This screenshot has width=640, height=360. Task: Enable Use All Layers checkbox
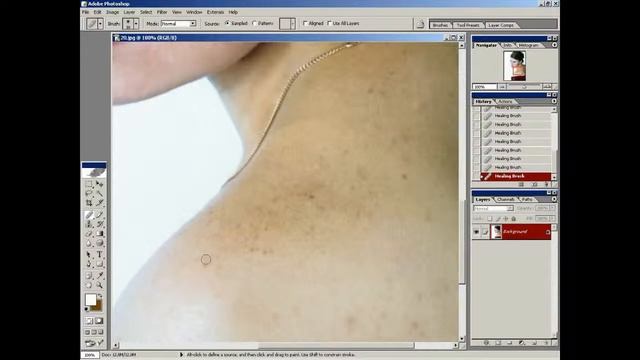[x=329, y=24]
